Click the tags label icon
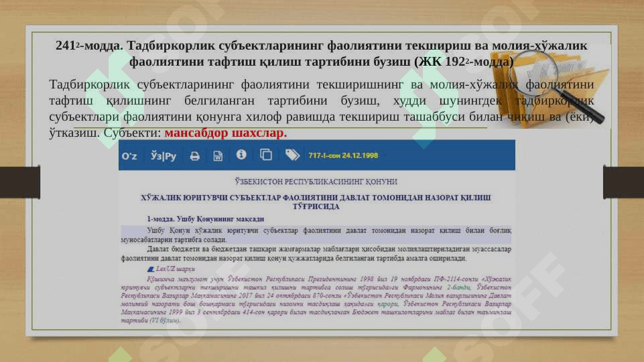644x362 pixels. (292, 155)
